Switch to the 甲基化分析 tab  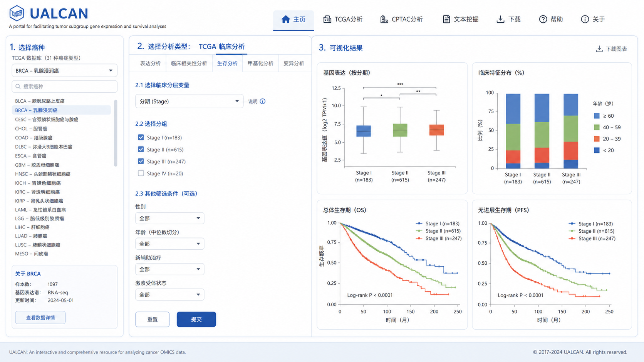260,63
